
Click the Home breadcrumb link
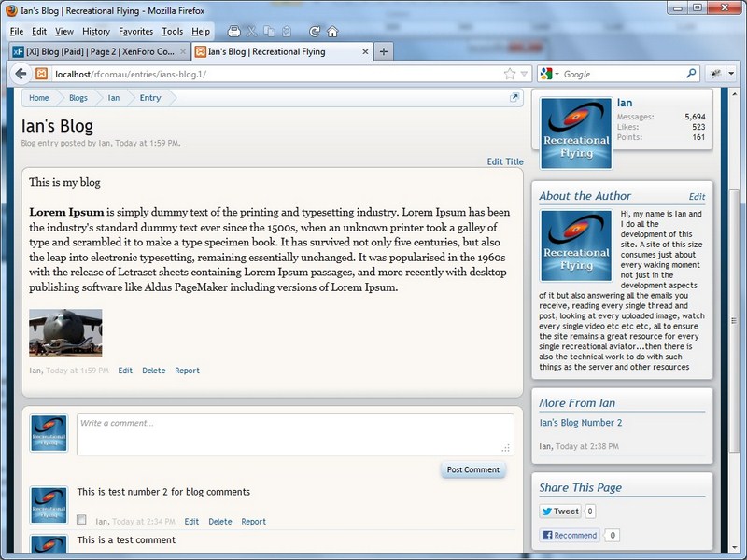38,98
